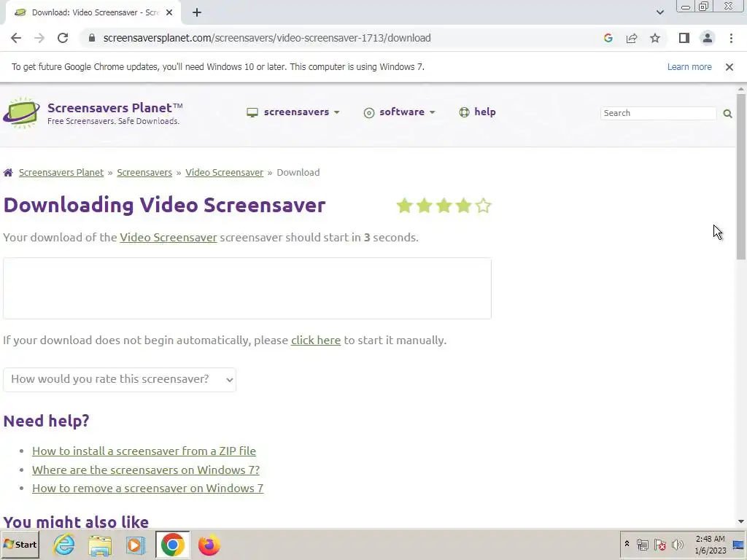Click the browser forward arrow

tap(39, 38)
